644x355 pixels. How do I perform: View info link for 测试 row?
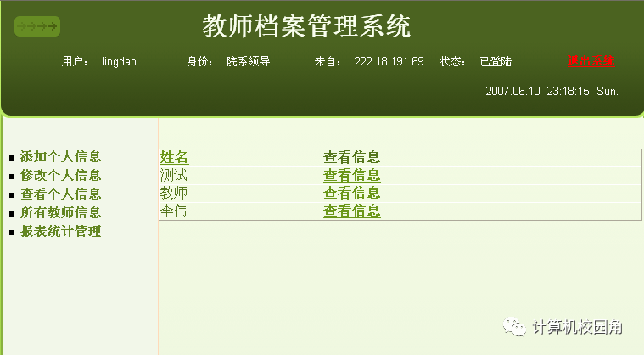pyautogui.click(x=351, y=176)
